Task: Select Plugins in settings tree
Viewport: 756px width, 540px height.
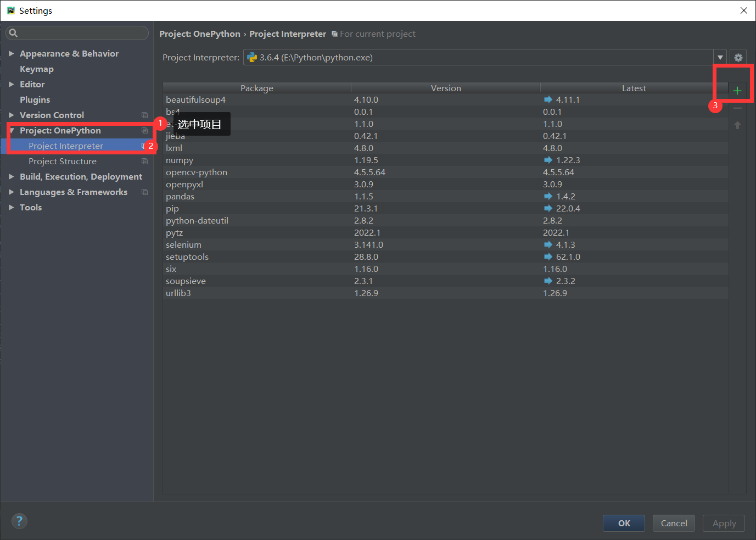Action: pyautogui.click(x=35, y=99)
